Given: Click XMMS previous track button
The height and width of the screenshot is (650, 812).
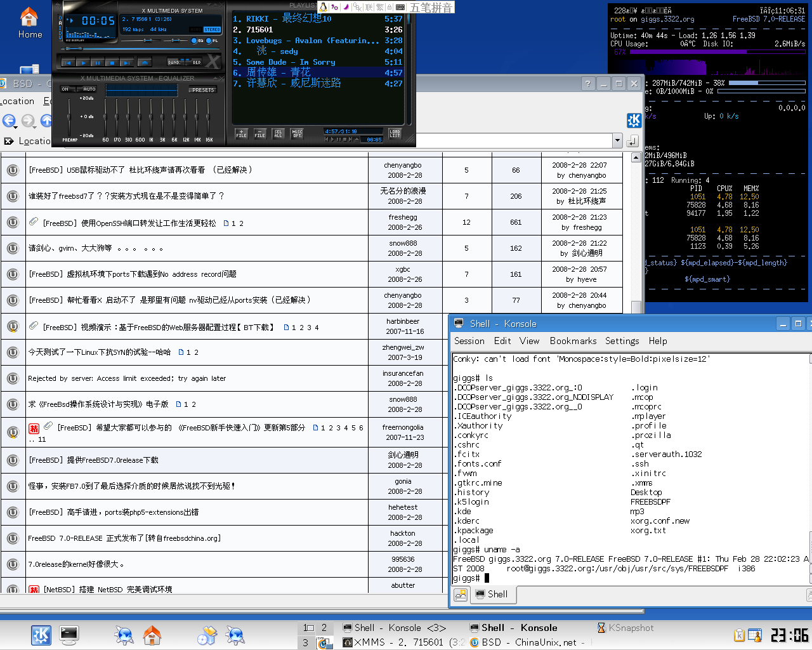Looking at the screenshot, I should [68, 63].
